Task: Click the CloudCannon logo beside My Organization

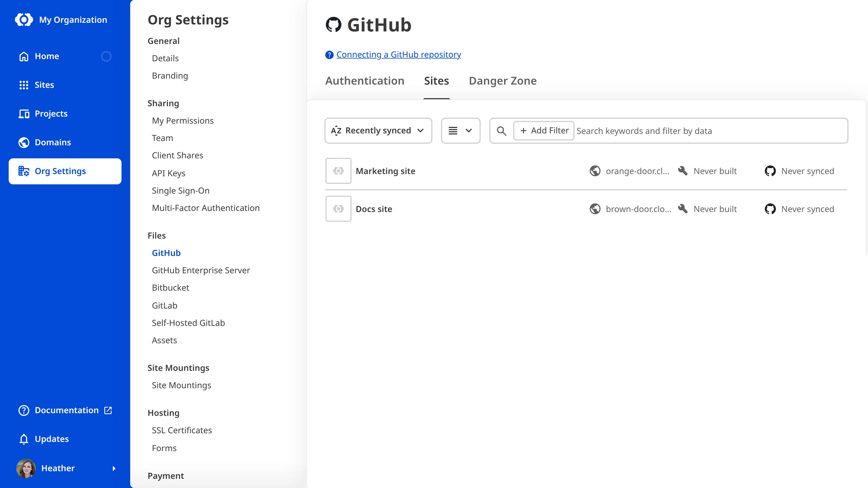Action: tap(24, 20)
